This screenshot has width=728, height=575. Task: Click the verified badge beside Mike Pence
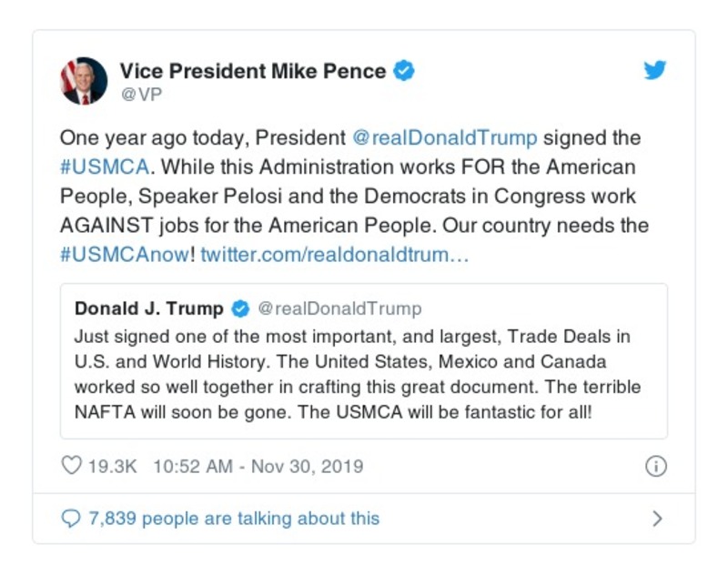(x=404, y=71)
